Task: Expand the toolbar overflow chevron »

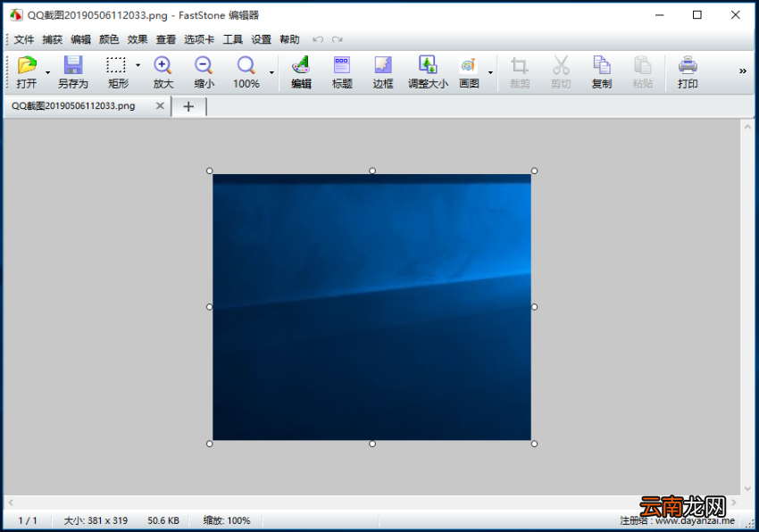Action: pyautogui.click(x=743, y=71)
